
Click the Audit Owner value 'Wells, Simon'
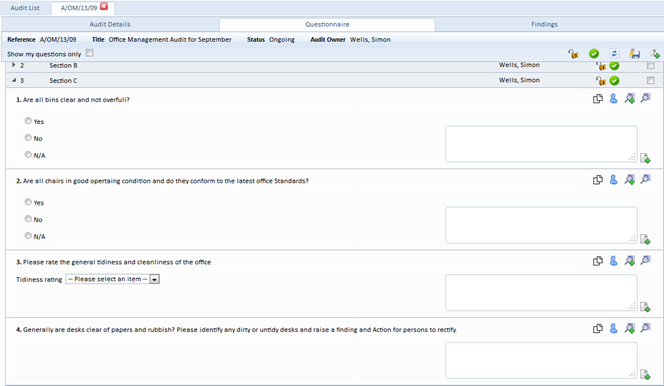click(x=370, y=39)
